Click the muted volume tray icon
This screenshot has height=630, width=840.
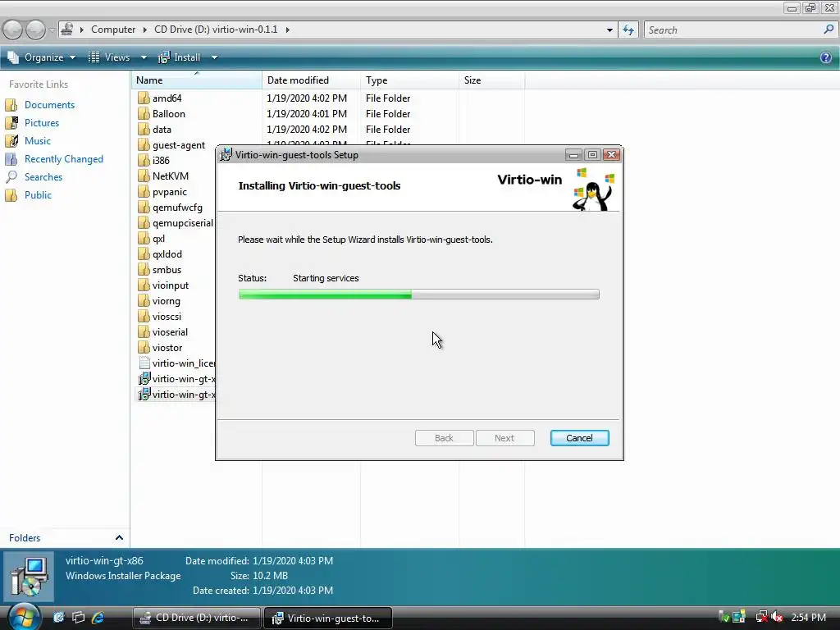tap(777, 618)
